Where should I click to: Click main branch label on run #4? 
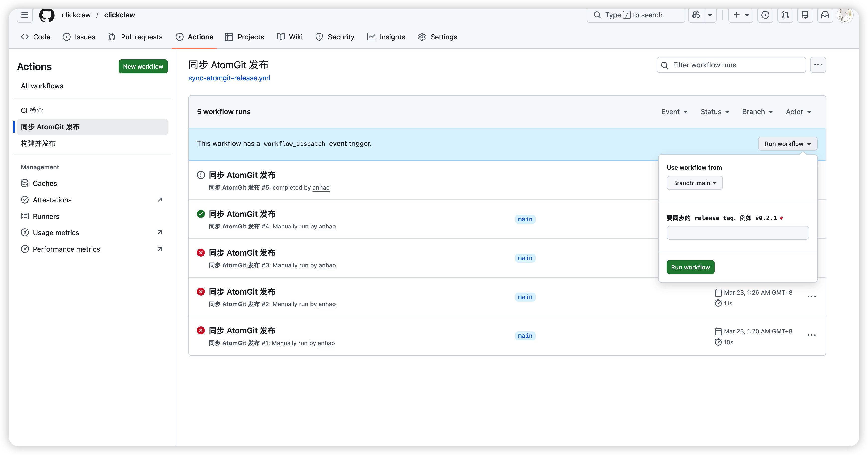tap(525, 220)
